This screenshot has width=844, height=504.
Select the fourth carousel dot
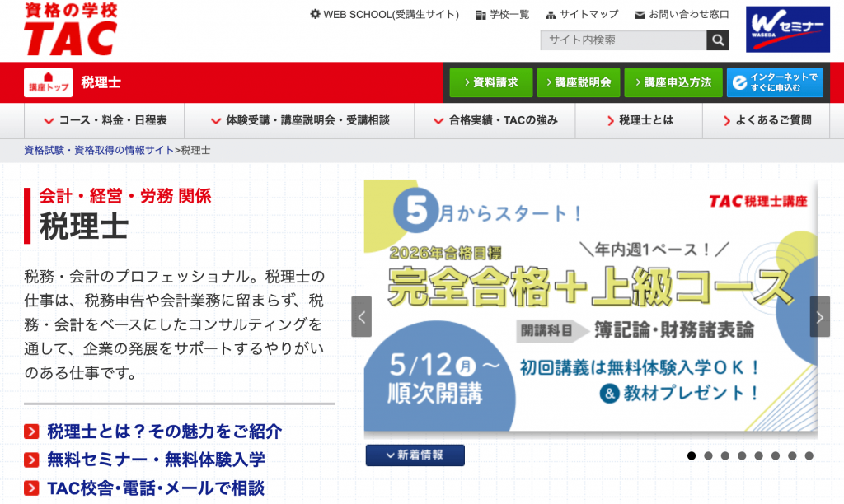742,455
